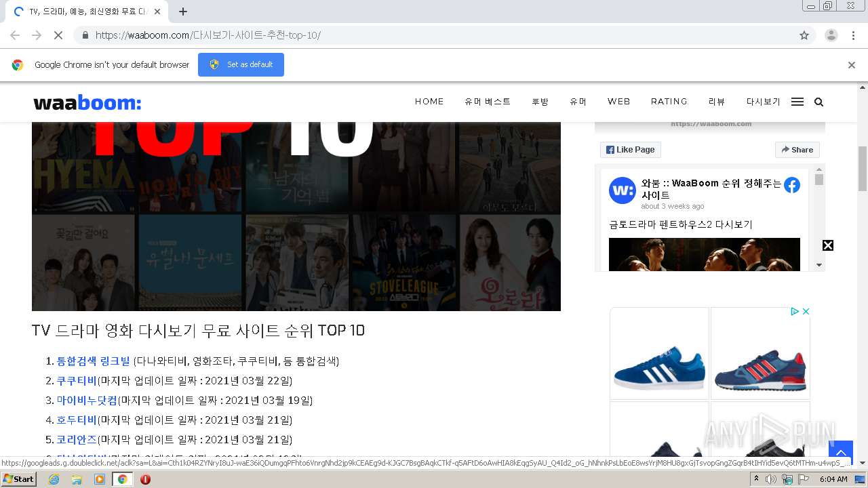The image size is (868, 488).
Task: Dismiss the default browser notification bar
Action: click(x=852, y=65)
